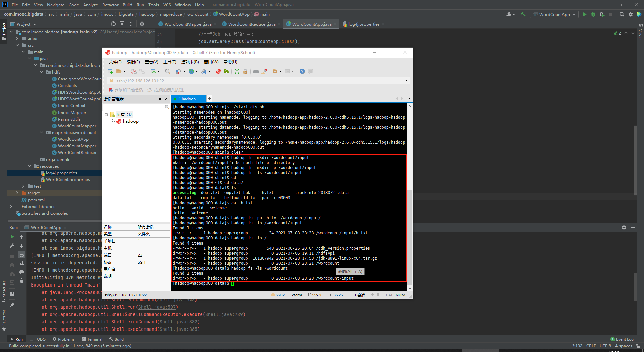Open the TODO tool window button
Viewport: 644px width, 352px height.
38,339
